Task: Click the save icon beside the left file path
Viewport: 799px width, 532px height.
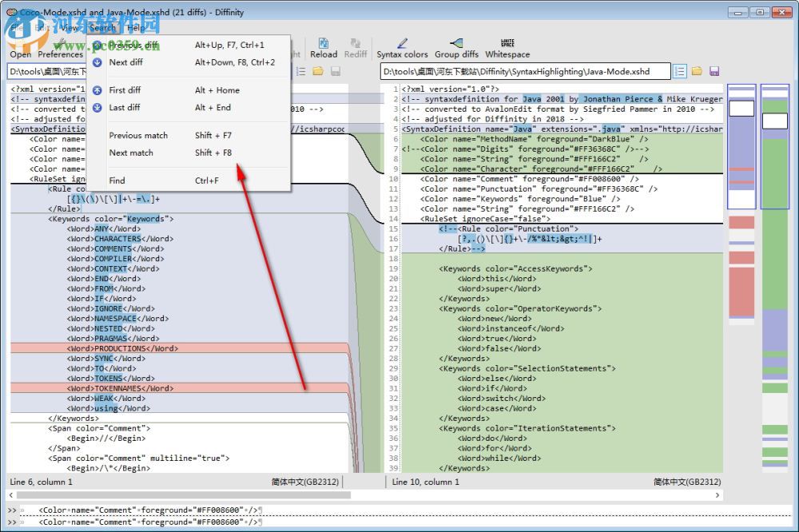Action: pyautogui.click(x=335, y=72)
